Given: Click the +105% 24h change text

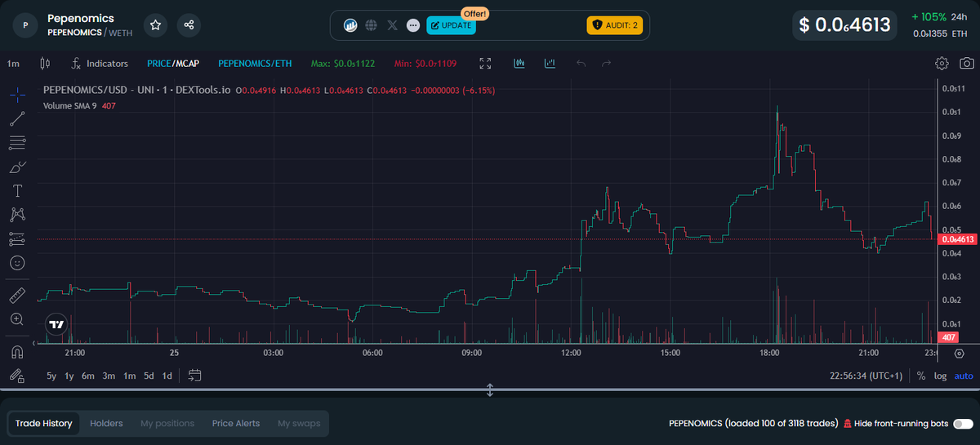Looking at the screenshot, I should pos(939,16).
